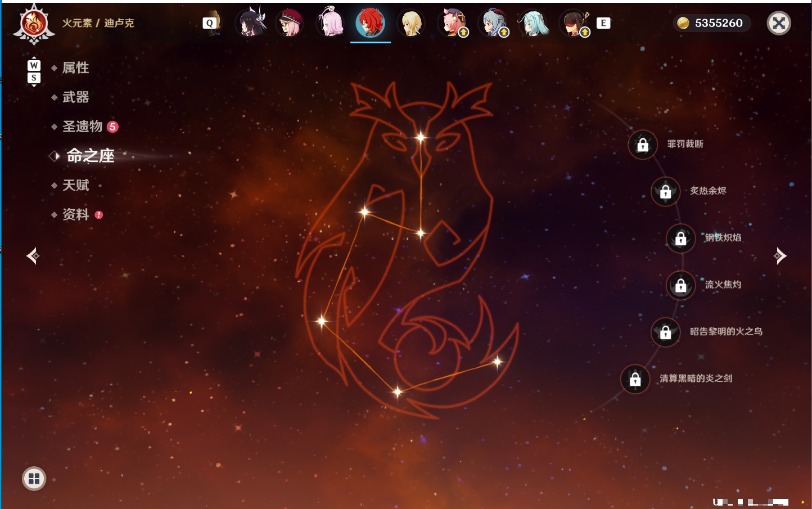Select the blue-haired horned character avatar
The height and width of the screenshot is (509, 812).
493,23
